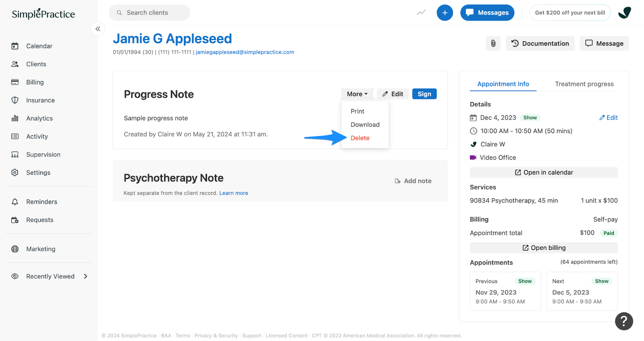This screenshot has width=644, height=341.
Task: Open the Next appointment card Dec 5
Action: (582, 292)
